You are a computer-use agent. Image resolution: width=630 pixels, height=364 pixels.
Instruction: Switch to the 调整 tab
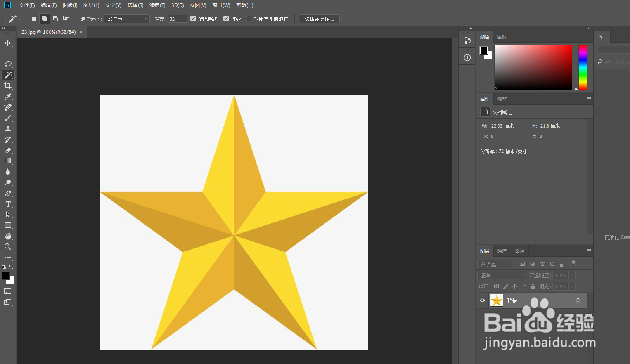502,99
